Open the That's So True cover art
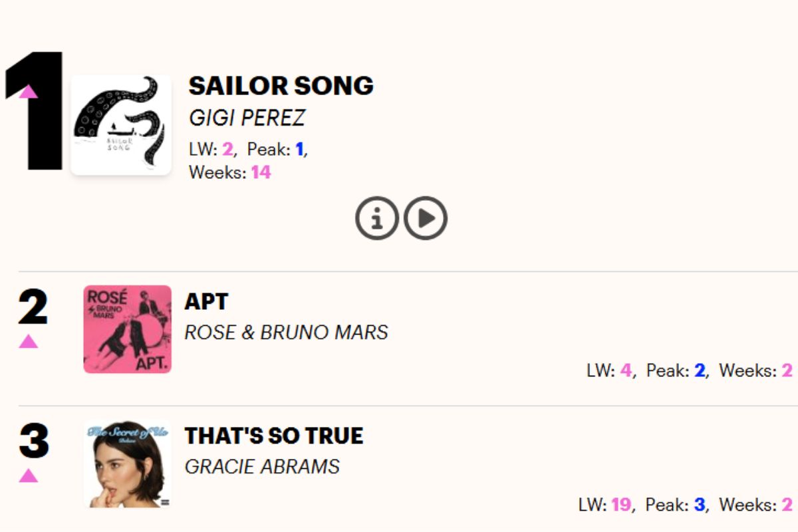798x532 pixels. [x=127, y=464]
